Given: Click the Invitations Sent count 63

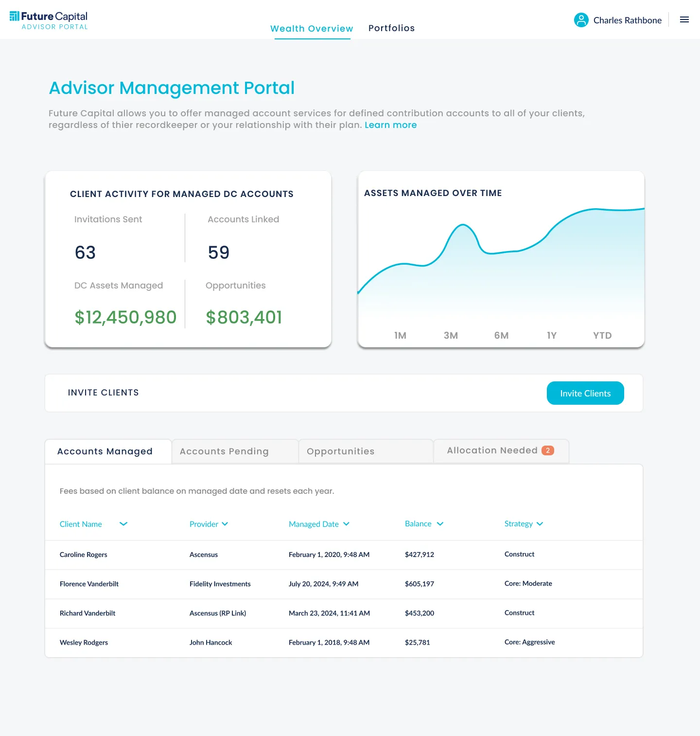Looking at the screenshot, I should tap(85, 252).
